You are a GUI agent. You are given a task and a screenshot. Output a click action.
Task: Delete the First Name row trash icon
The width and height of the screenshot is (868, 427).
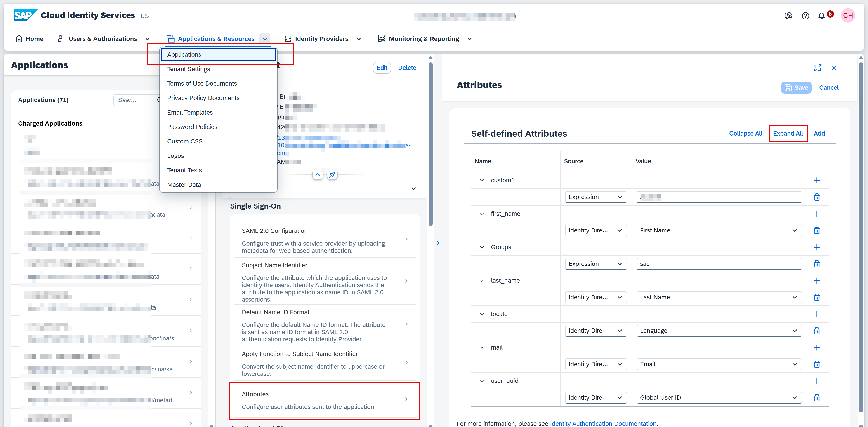click(x=817, y=230)
